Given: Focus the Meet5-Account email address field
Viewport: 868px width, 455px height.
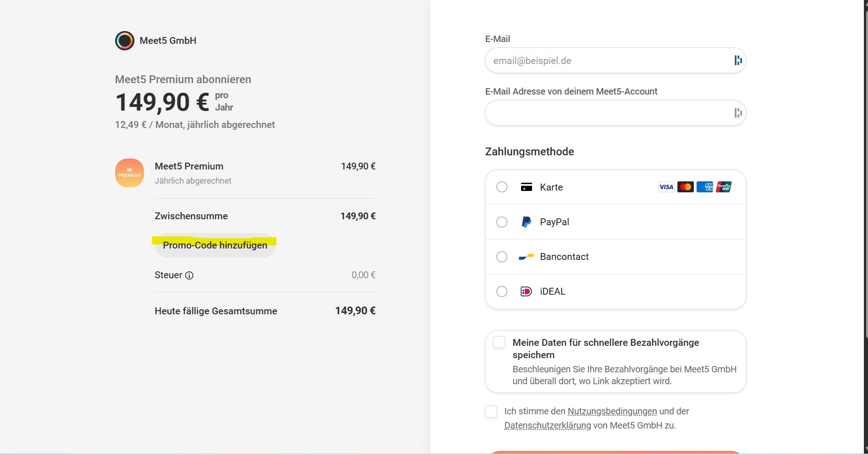Looking at the screenshot, I should coord(615,113).
